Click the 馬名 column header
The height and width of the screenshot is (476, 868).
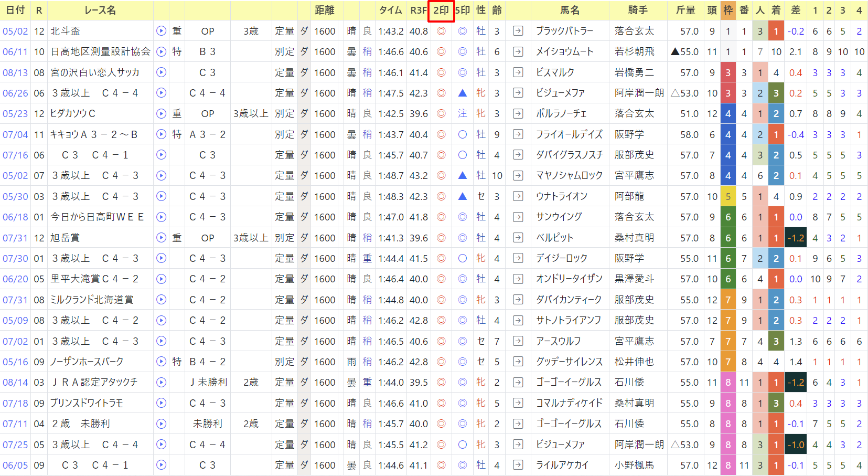point(570,10)
